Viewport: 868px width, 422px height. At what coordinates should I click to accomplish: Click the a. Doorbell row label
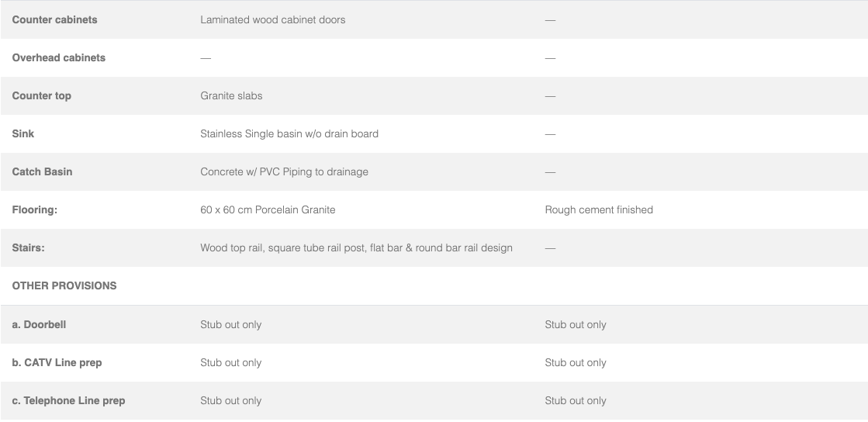(x=39, y=325)
